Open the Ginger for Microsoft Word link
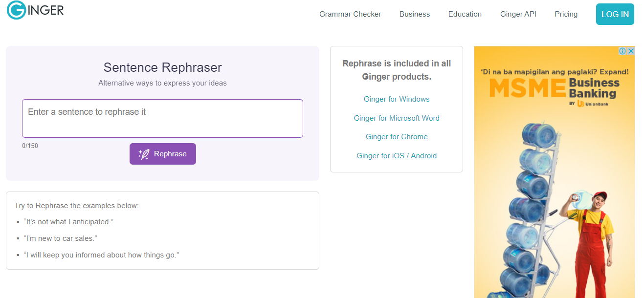The width and height of the screenshot is (644, 298). (x=397, y=118)
